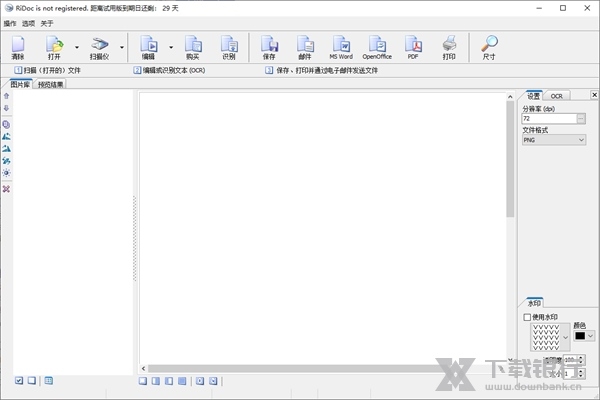600x400 pixels.
Task: Click the select-all checkmark icon below gallery
Action: coord(19,380)
